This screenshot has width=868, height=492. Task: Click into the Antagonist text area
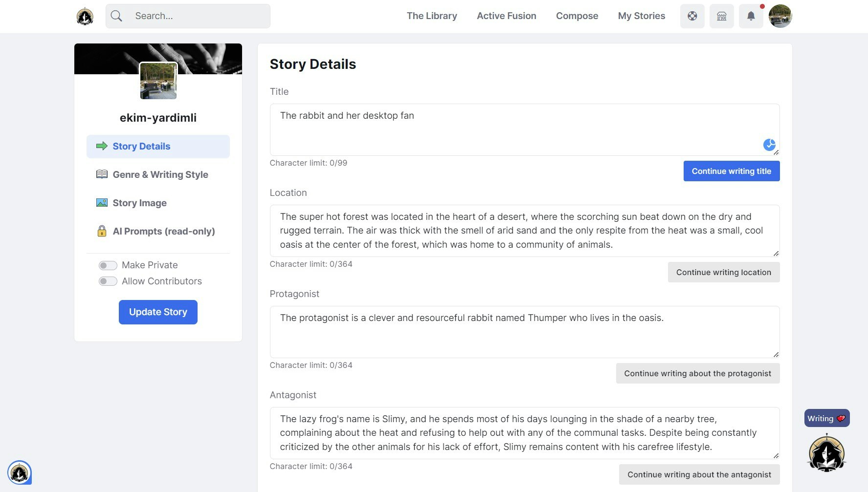(525, 433)
